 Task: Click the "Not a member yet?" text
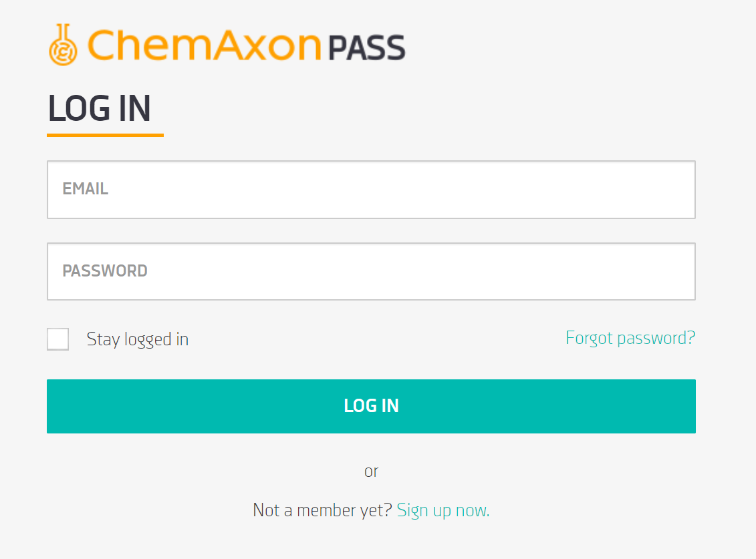click(x=322, y=511)
